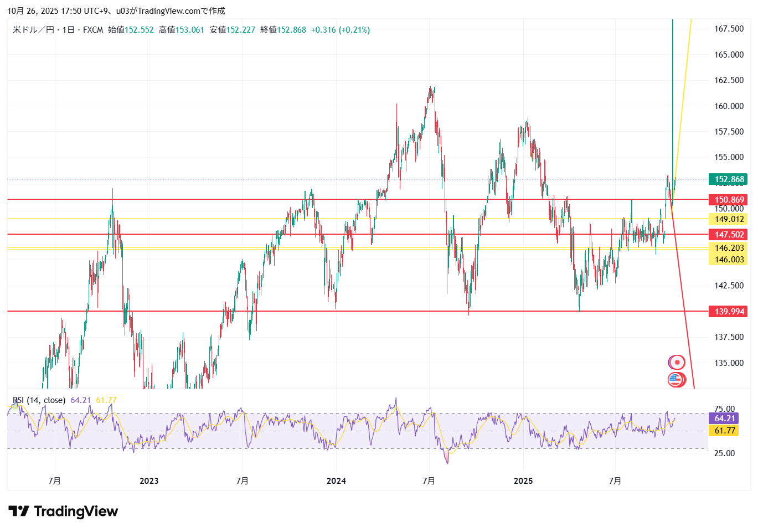Click the 高値 153.061 high value in legend
The image size is (758, 532).
182,30
